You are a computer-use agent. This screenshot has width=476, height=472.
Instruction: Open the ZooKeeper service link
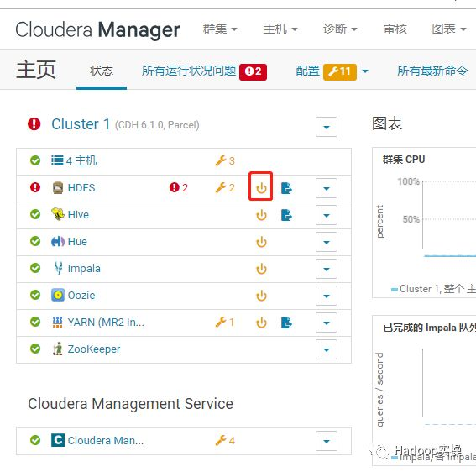coord(94,349)
